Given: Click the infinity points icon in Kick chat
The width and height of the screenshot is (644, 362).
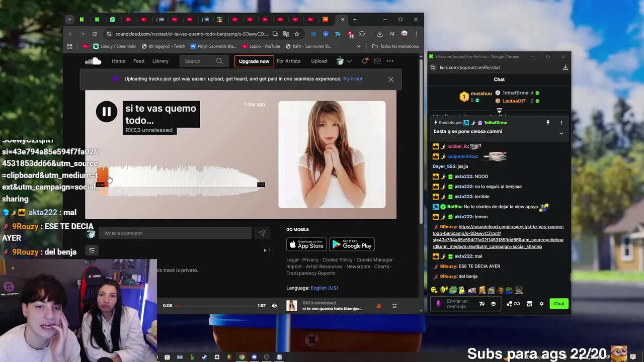Looking at the screenshot, I should pos(514,304).
